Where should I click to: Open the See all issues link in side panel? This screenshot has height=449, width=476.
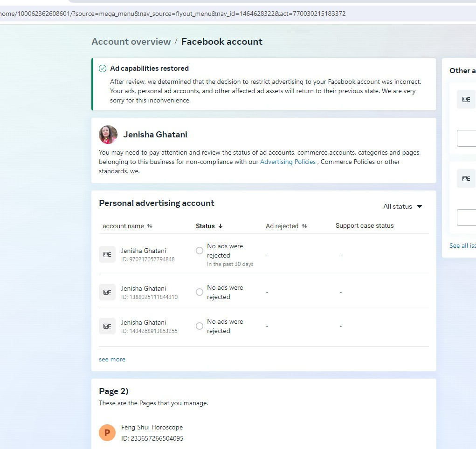(x=462, y=246)
